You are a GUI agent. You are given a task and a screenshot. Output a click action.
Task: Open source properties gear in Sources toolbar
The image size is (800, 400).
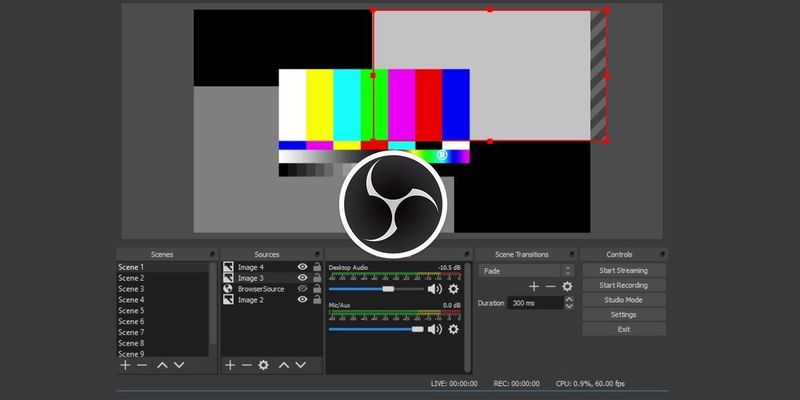tap(263, 365)
